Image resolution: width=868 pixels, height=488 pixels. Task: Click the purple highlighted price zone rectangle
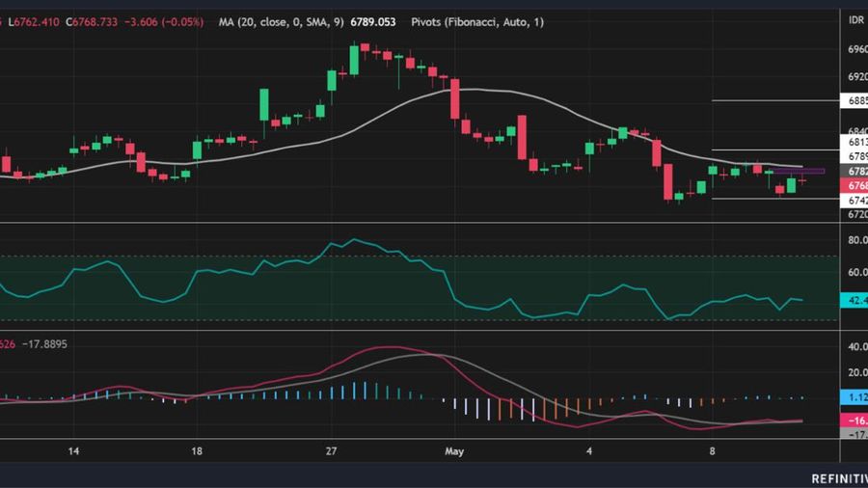pos(798,171)
